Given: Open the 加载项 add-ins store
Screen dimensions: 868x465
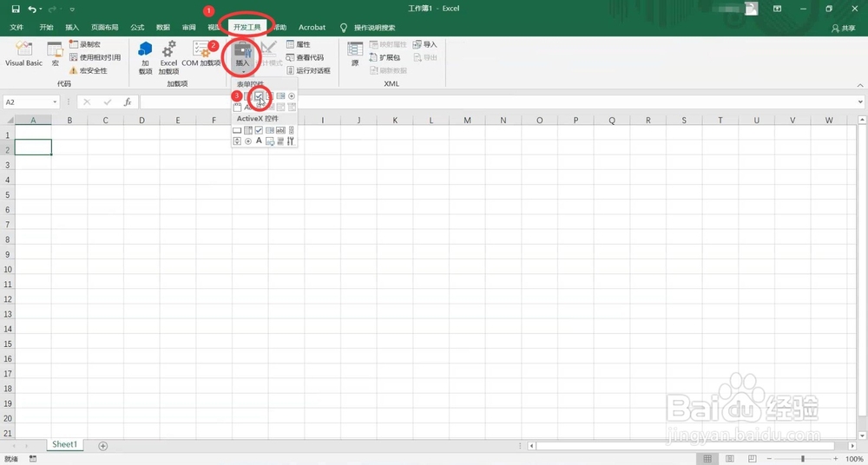Looking at the screenshot, I should (x=145, y=57).
